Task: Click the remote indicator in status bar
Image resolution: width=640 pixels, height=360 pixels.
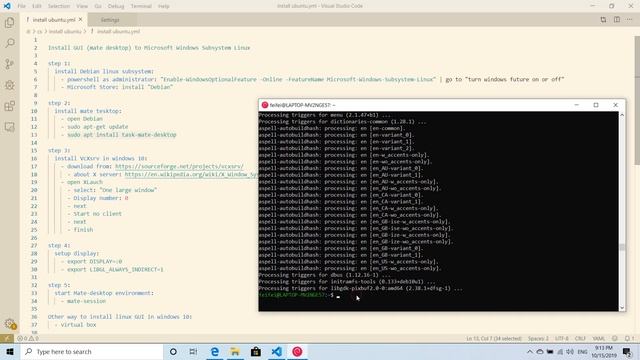Action: (7, 338)
